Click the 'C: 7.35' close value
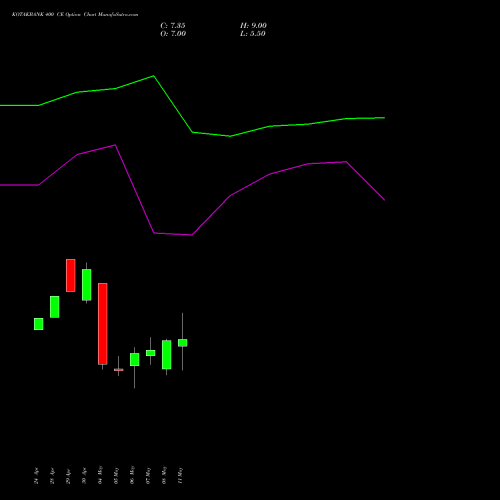This screenshot has height=500, width=500. point(173,26)
